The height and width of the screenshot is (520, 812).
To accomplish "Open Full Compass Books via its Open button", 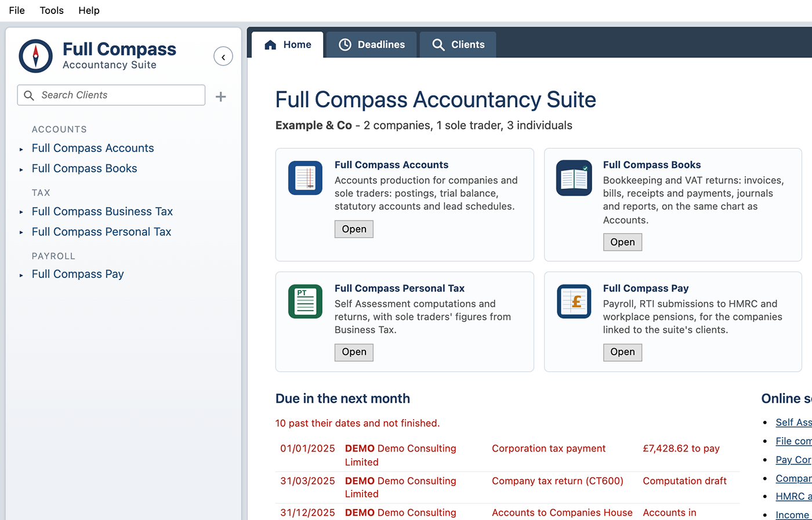I will coord(622,242).
